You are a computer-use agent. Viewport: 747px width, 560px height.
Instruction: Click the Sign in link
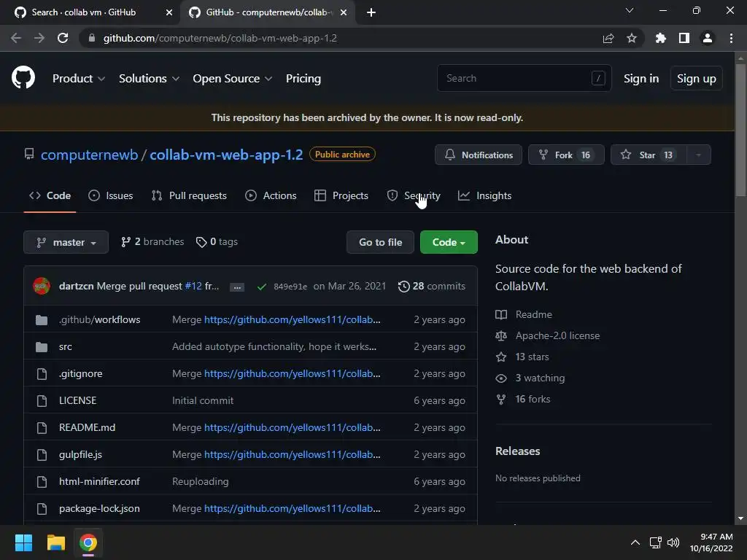pos(641,79)
